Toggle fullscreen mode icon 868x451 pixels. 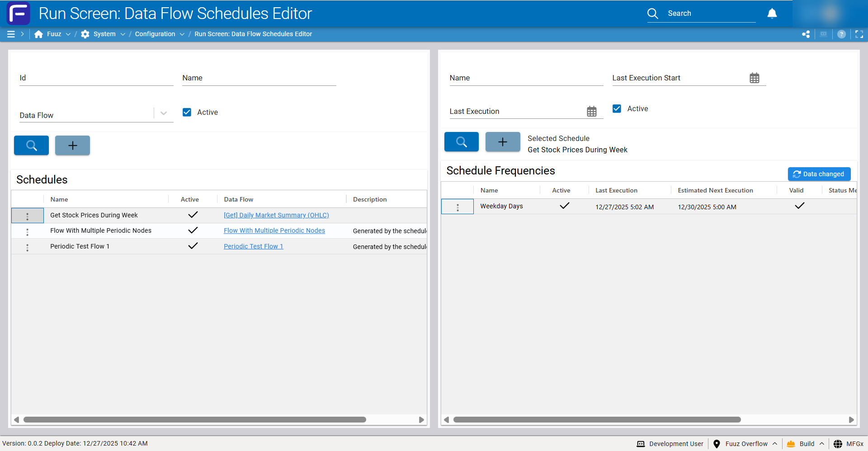click(859, 34)
